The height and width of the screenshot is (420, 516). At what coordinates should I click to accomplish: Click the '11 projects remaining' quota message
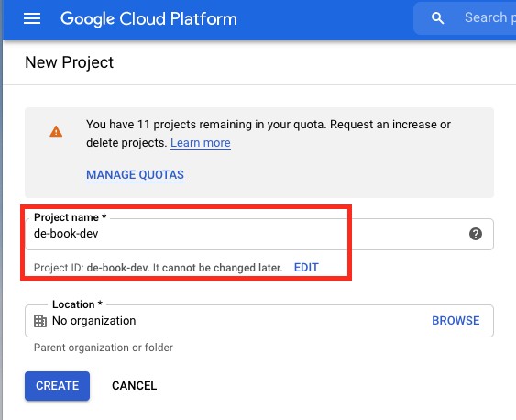(269, 134)
